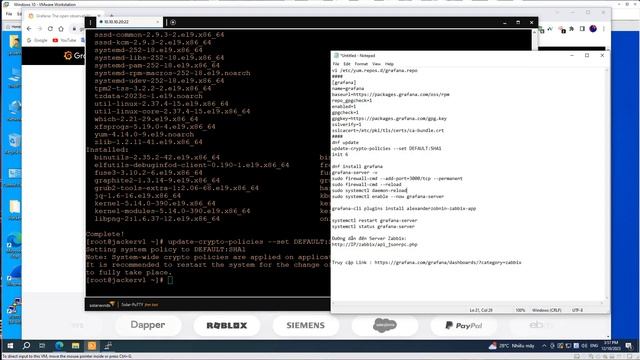Open VMware Workstation File menu

pos(9,14)
